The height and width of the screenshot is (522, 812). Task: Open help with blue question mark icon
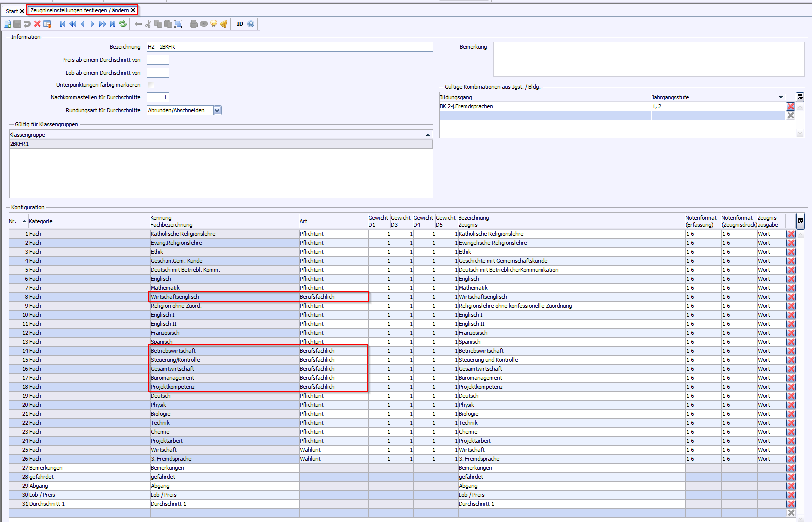click(251, 24)
